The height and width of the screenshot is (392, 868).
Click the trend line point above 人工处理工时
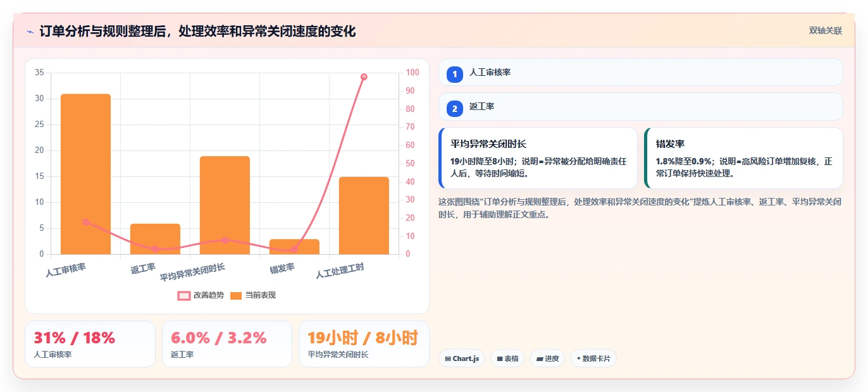[x=364, y=77]
